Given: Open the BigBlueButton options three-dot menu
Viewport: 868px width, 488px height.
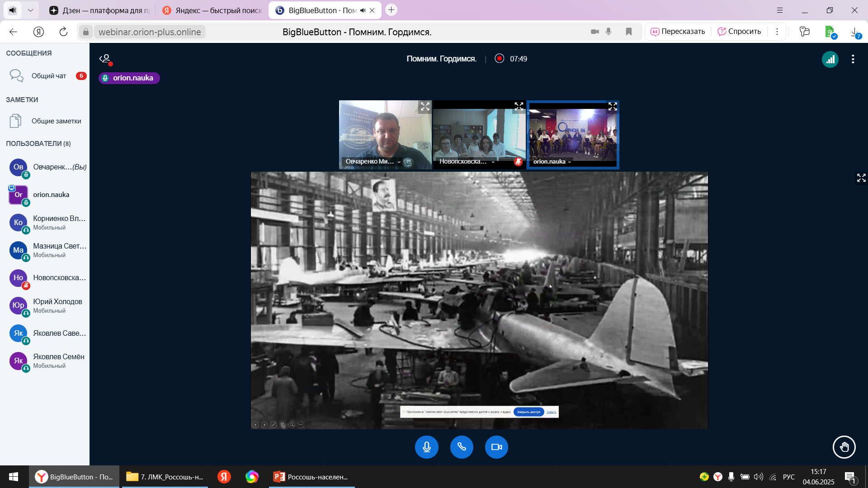Looking at the screenshot, I should (x=853, y=59).
